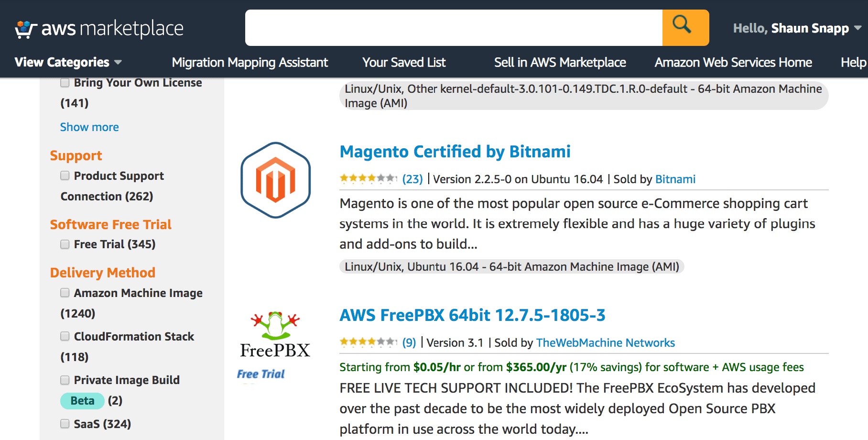This screenshot has height=440, width=868.
Task: Enable the Private Image Build filter
Action: [x=65, y=380]
